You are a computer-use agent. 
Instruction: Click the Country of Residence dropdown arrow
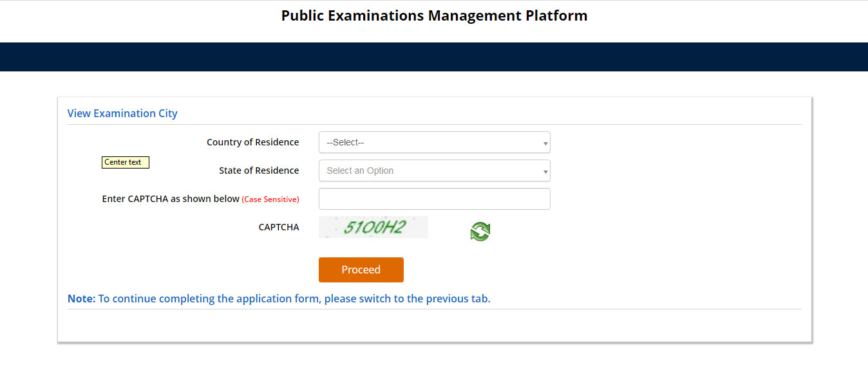click(545, 143)
